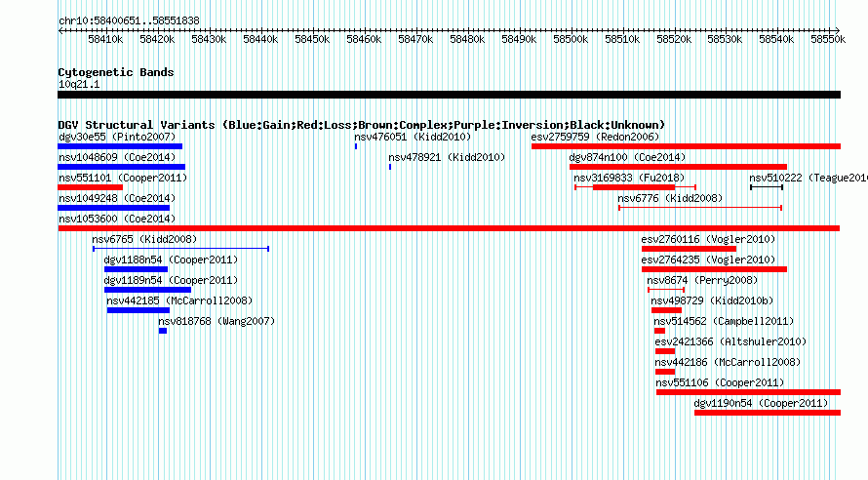This screenshot has width=868, height=480.
Task: Select the blue bar under dgv30e55
Action: [x=120, y=146]
